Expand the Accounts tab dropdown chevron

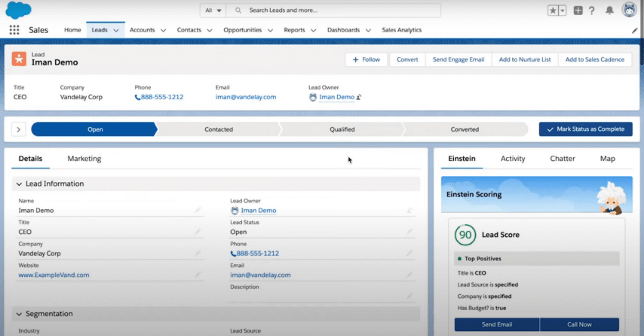tap(163, 30)
